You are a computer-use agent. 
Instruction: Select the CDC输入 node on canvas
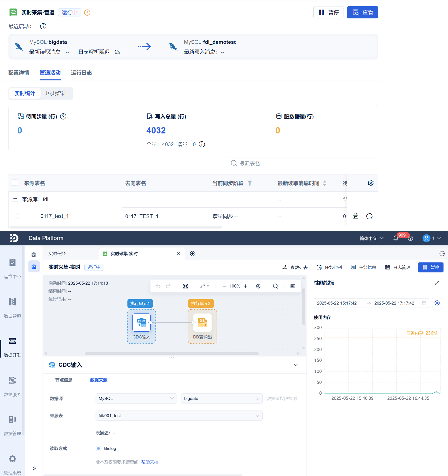(x=141, y=322)
